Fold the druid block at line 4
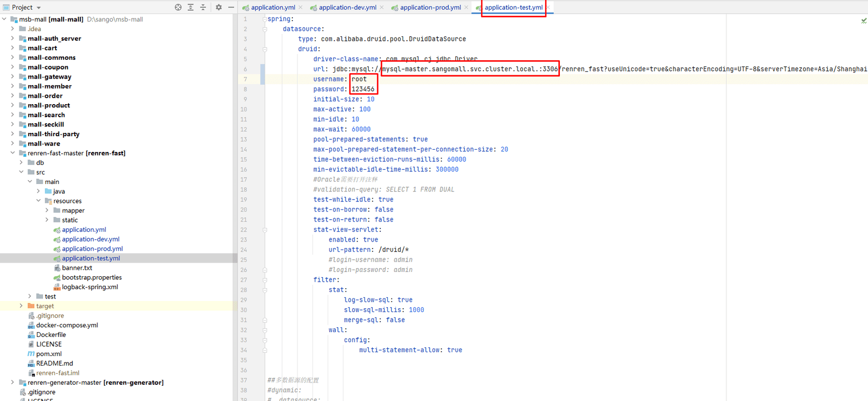 pyautogui.click(x=265, y=49)
